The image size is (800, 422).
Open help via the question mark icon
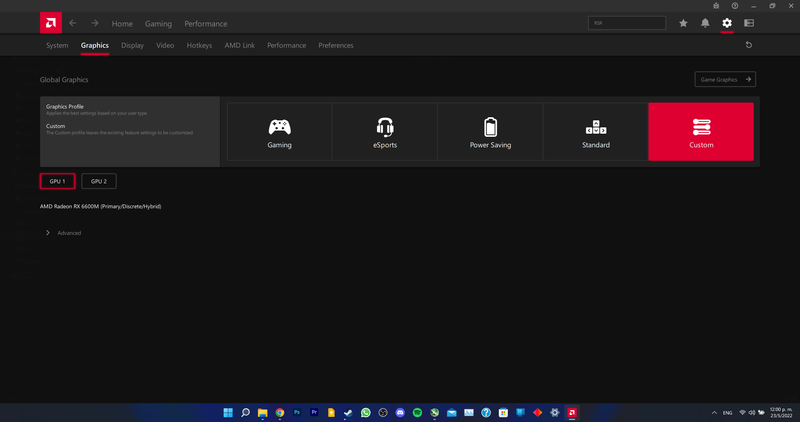click(x=735, y=6)
